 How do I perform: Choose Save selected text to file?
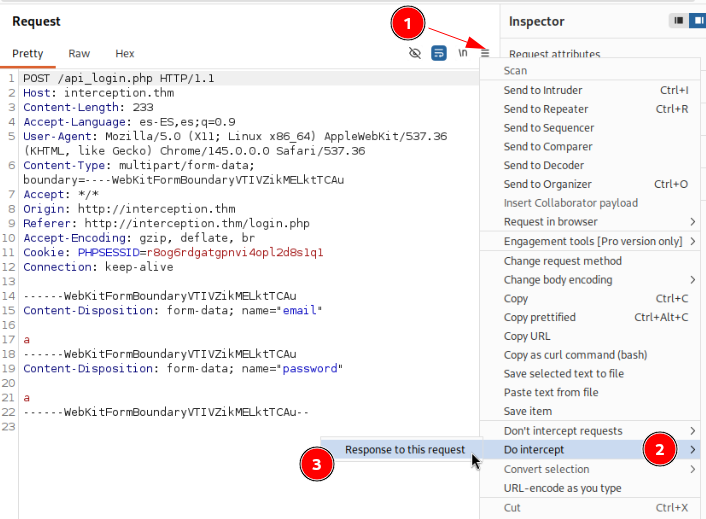590,374
